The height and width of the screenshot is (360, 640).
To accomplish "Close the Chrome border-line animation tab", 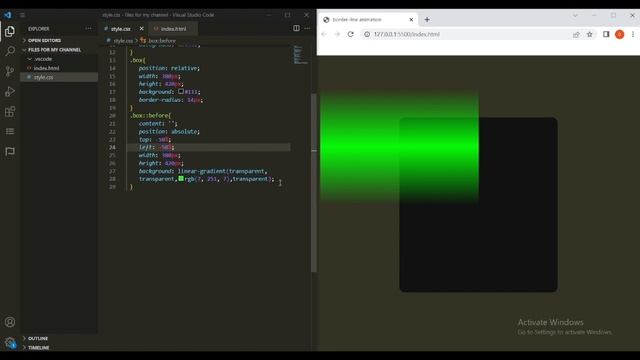I will [x=411, y=20].
